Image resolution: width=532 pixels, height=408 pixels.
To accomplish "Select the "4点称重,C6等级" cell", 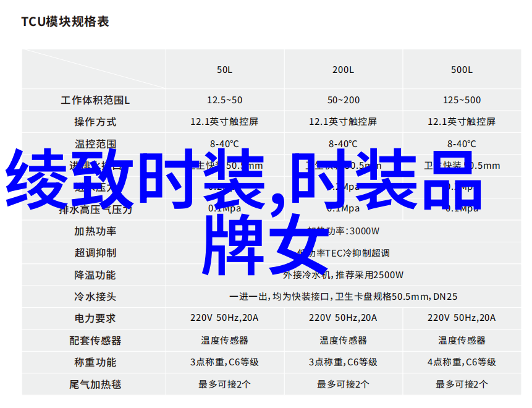I will (x=462, y=362).
